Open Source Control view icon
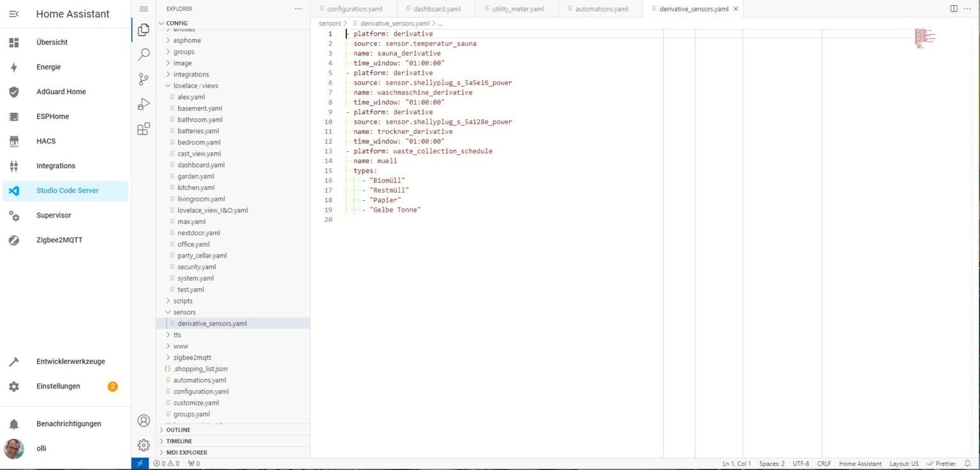The image size is (980, 470). [144, 79]
